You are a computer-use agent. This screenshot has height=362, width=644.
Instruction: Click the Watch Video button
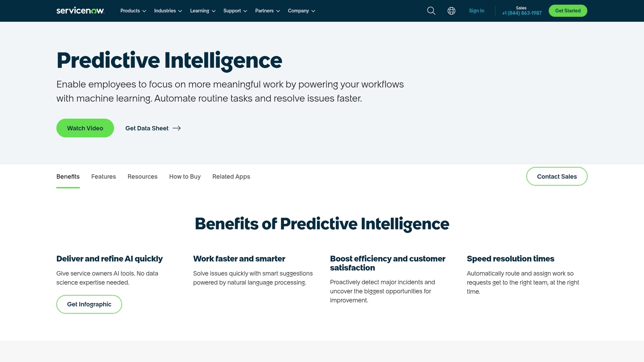tap(85, 128)
